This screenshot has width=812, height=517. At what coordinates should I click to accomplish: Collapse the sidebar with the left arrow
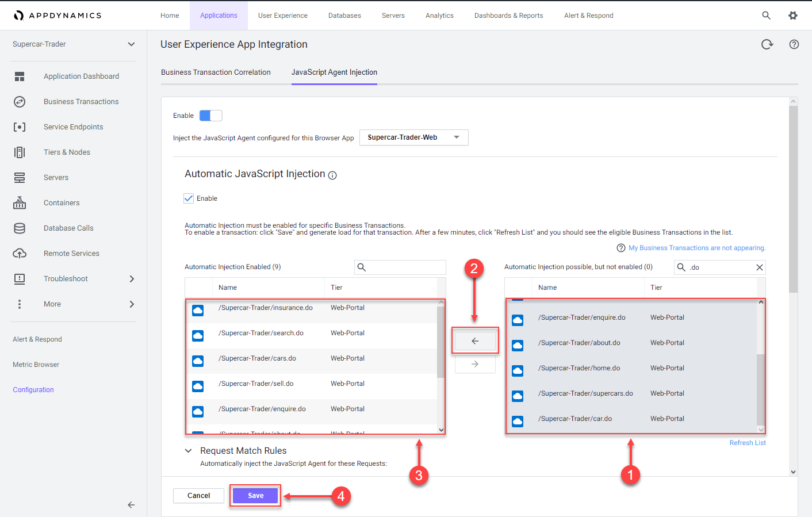click(x=131, y=505)
